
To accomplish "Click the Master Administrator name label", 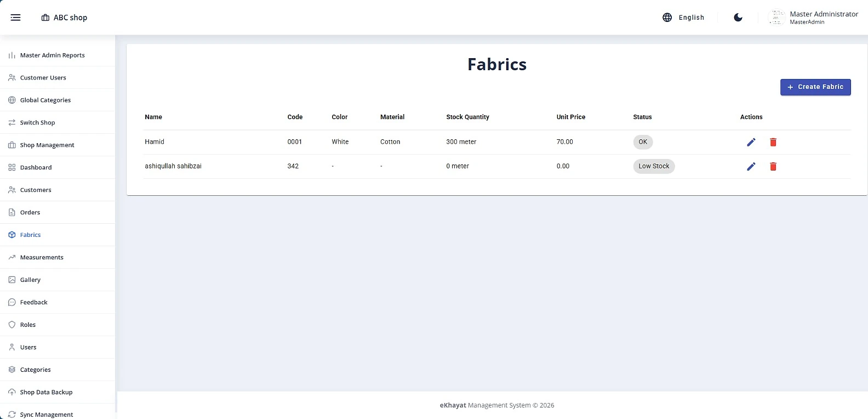I will [x=824, y=14].
